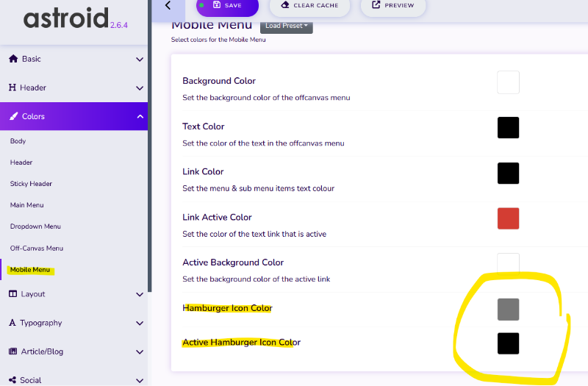Click the Social share icon
This screenshot has height=386, width=588.
pyautogui.click(x=12, y=380)
